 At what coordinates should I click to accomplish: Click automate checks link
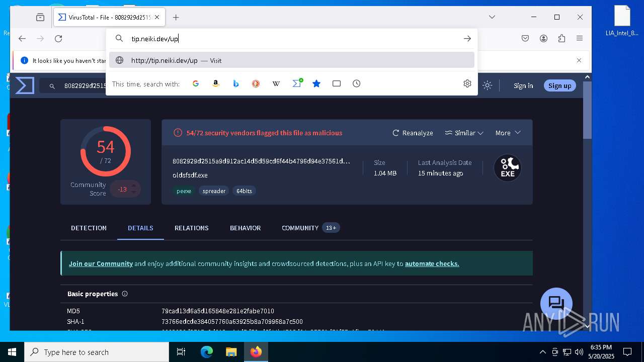tap(432, 263)
